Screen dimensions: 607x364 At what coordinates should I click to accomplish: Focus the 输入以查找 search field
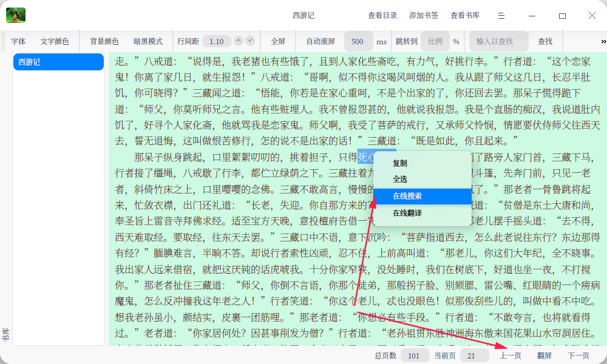coord(498,41)
